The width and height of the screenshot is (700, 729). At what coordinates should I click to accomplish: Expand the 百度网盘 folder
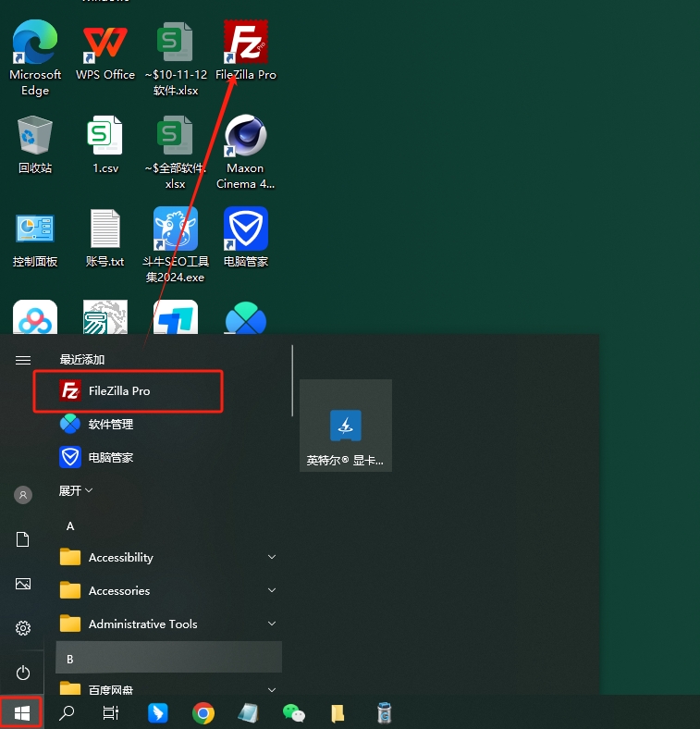(x=168, y=689)
